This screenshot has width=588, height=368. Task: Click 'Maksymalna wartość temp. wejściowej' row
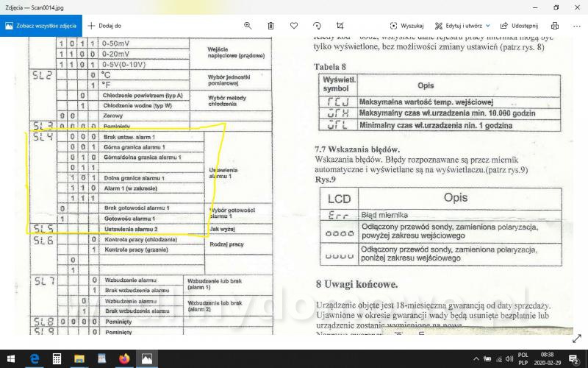[426, 102]
